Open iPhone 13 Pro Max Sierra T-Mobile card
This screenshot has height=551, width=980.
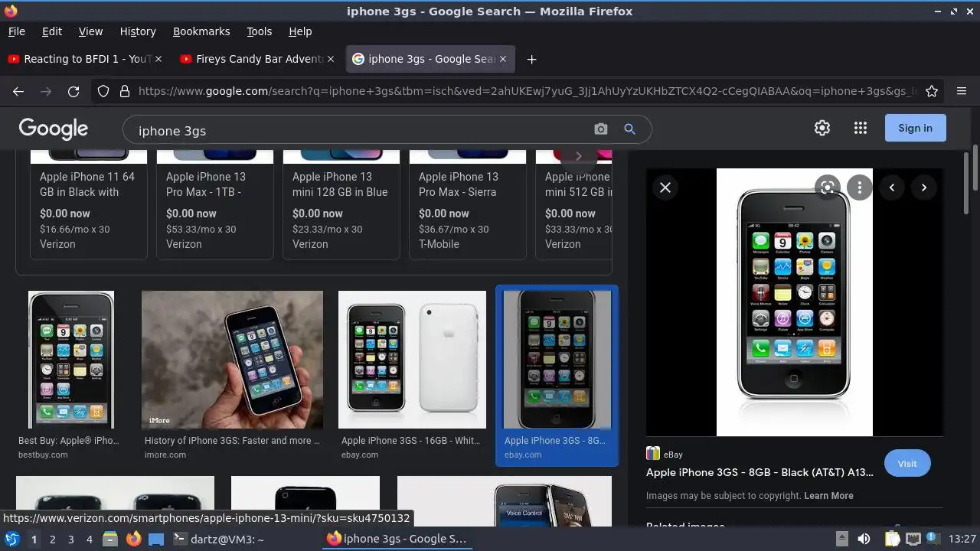pyautogui.click(x=468, y=205)
